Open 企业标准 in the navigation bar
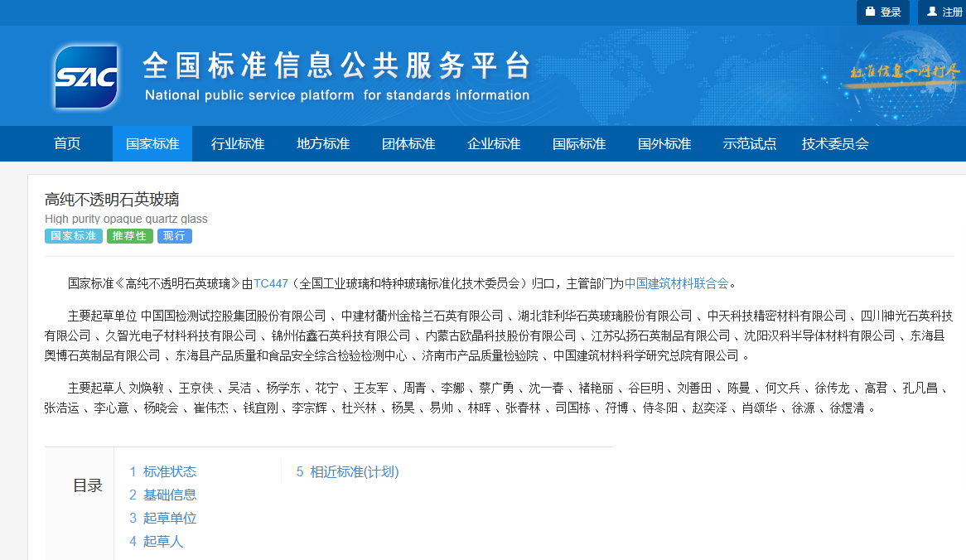This screenshot has width=966, height=560. click(494, 144)
